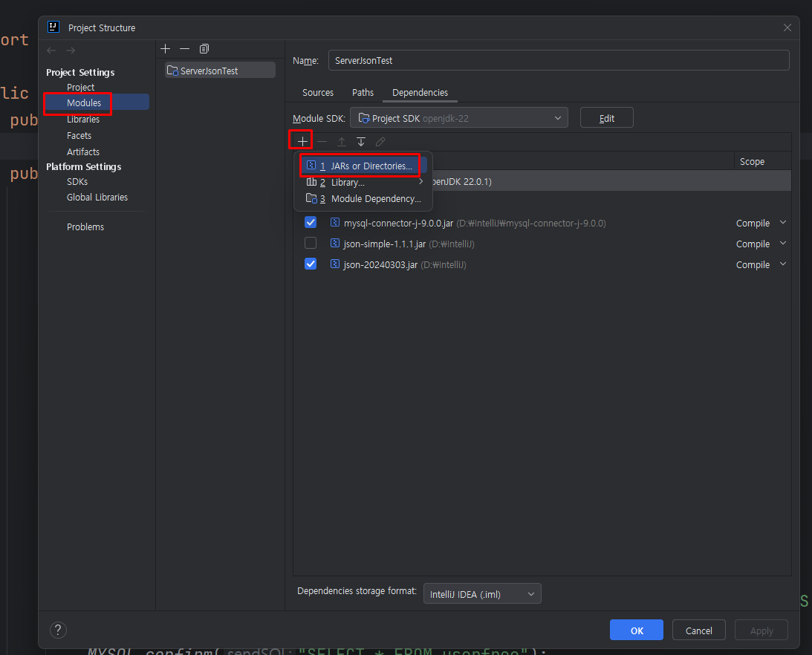This screenshot has height=655, width=812.
Task: Click the Cancel button
Action: tap(698, 630)
